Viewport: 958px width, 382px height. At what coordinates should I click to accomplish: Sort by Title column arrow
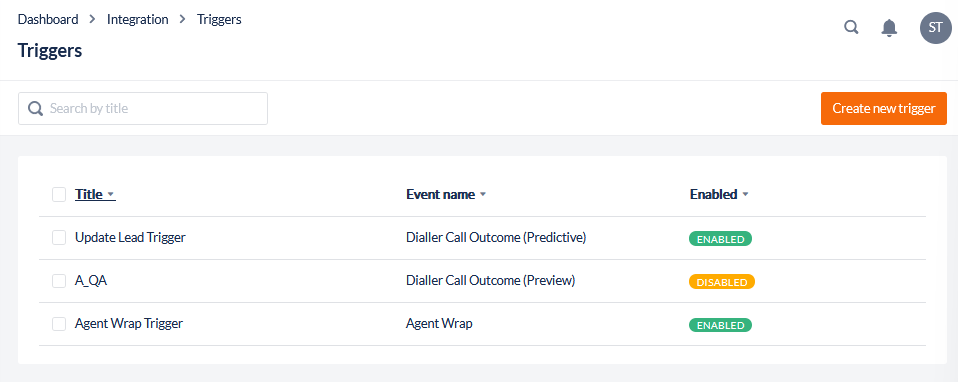111,195
